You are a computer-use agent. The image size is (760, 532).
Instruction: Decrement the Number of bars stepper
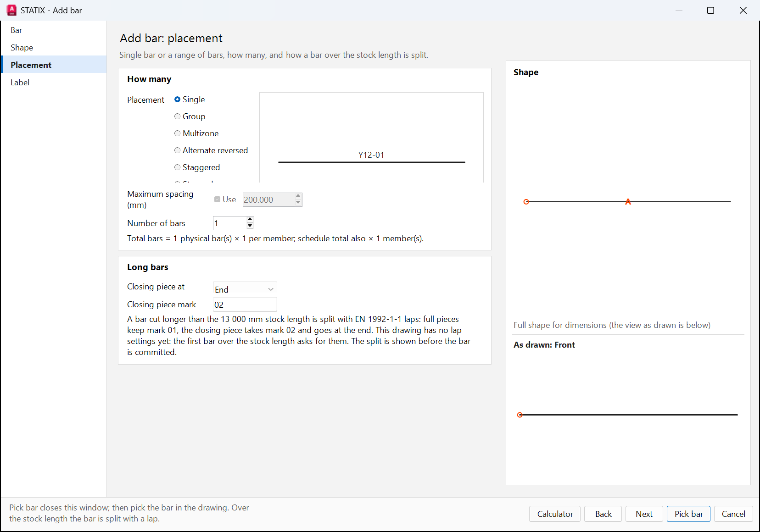click(250, 226)
